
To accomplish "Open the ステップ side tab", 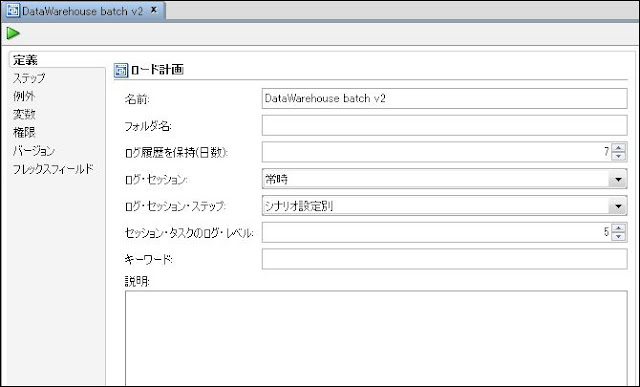I will coord(29,78).
